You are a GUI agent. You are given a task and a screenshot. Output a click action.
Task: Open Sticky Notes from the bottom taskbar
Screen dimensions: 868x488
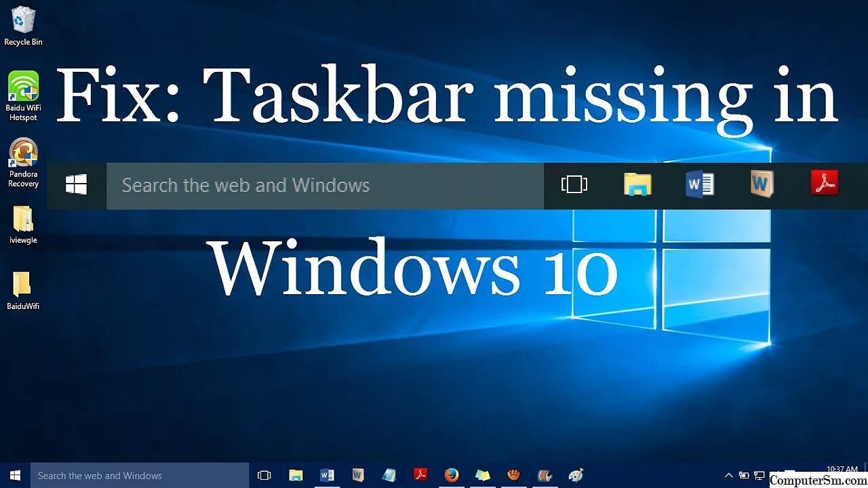pyautogui.click(x=483, y=476)
